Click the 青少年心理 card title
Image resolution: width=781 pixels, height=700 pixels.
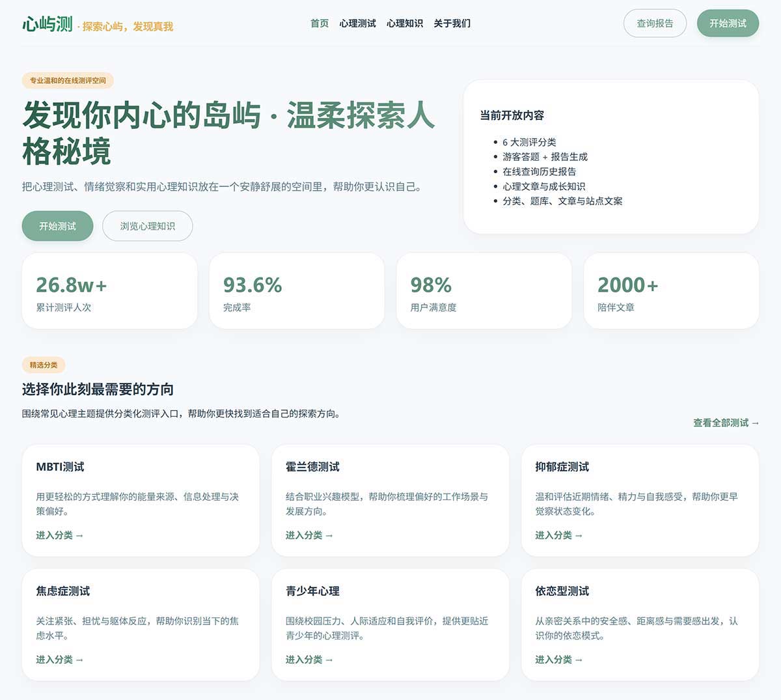(x=312, y=591)
